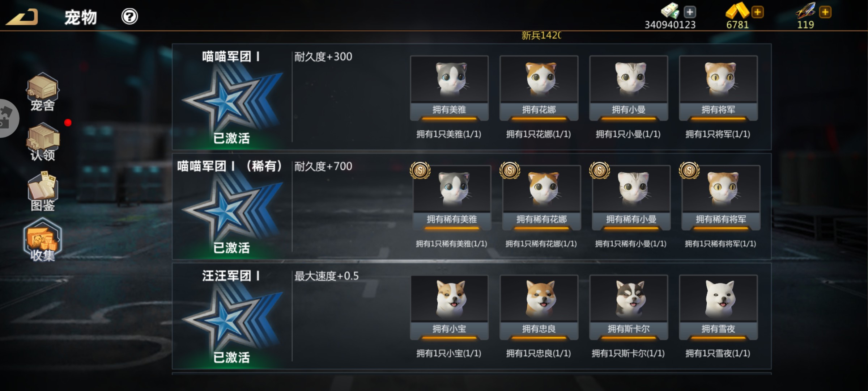
Task: Add more gold bars with plus button
Action: click(757, 12)
